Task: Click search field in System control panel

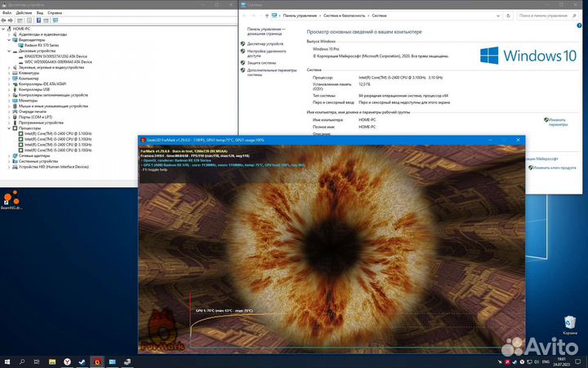Action: click(547, 16)
